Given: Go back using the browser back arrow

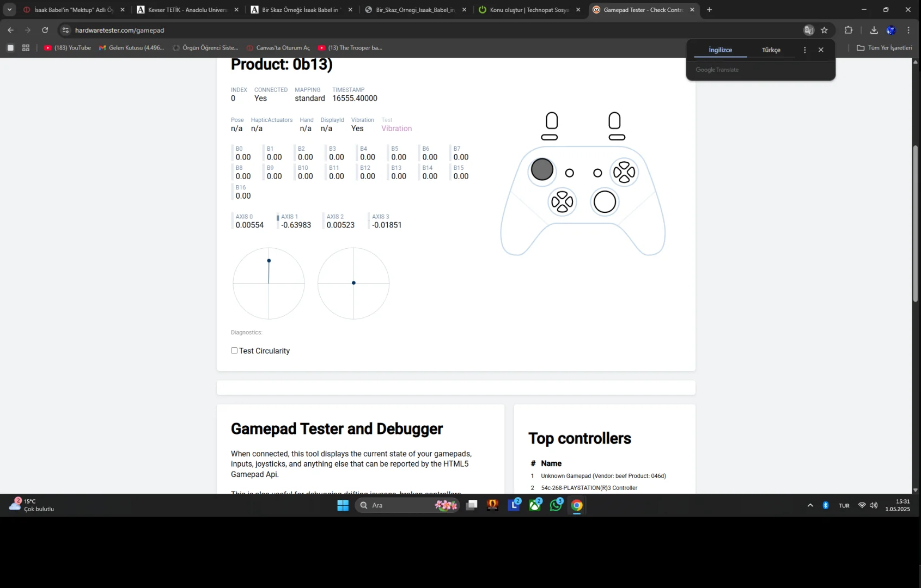Looking at the screenshot, I should (10, 30).
